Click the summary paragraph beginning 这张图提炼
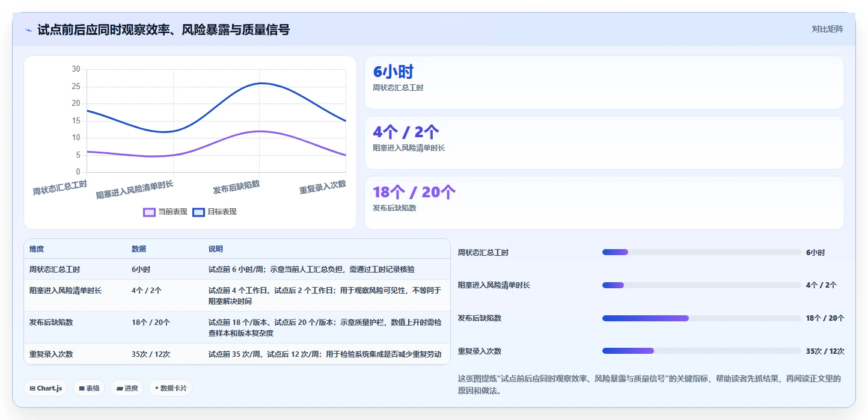Viewport: 868px width, 420px height. coord(650,384)
